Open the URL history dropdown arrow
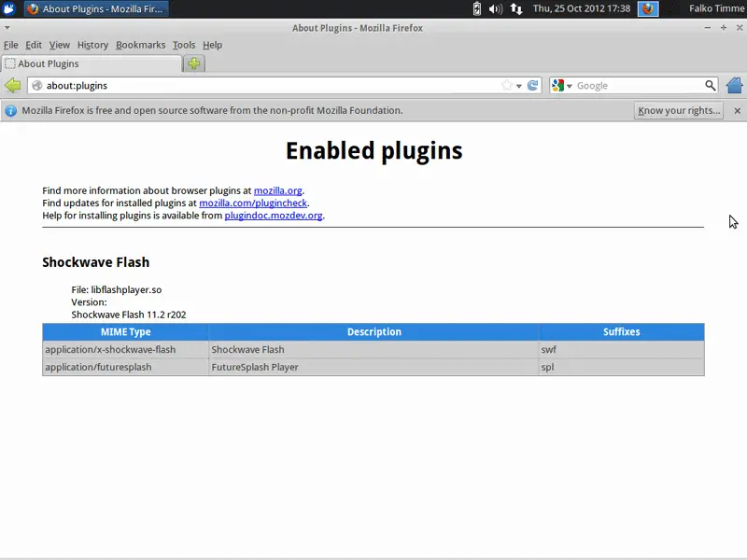 coord(519,86)
